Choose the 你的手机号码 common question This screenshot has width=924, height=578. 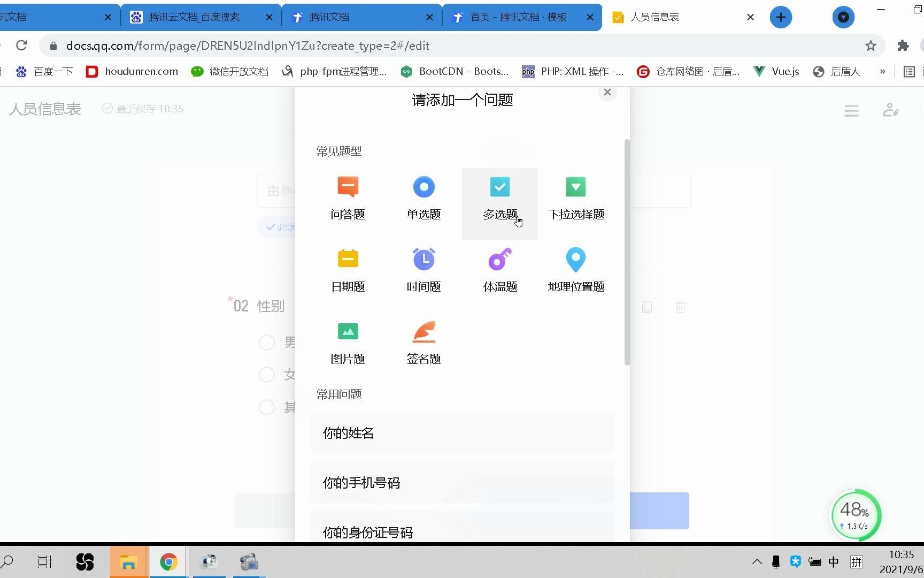point(462,483)
